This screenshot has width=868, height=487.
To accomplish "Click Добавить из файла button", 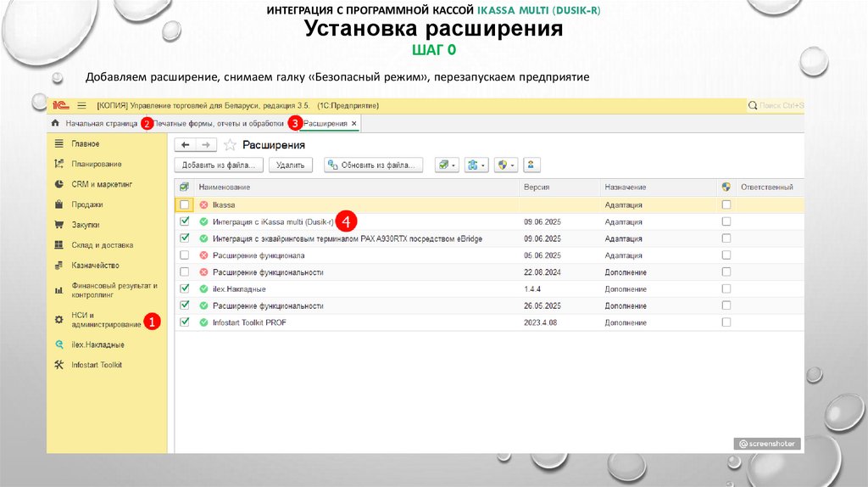I will (x=219, y=165).
